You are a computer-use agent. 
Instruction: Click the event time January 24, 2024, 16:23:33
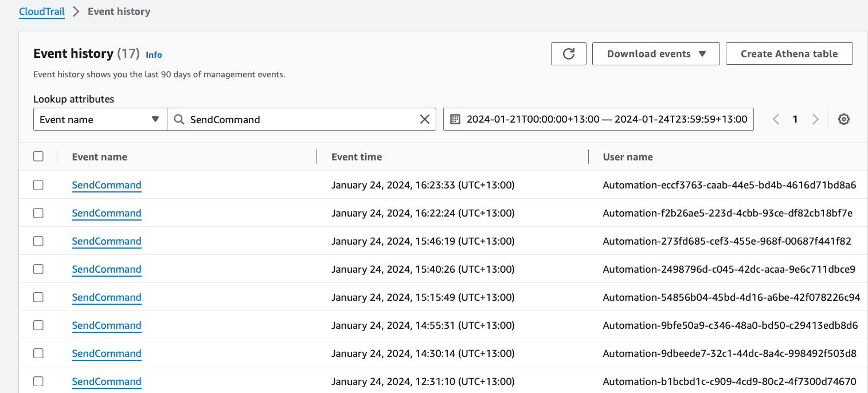[x=423, y=185]
